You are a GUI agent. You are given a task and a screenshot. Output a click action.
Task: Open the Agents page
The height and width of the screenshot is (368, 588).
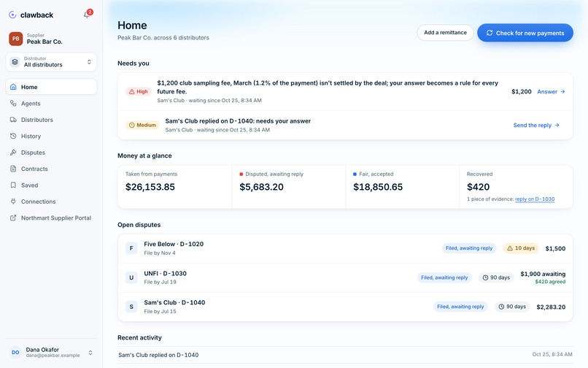click(51, 103)
